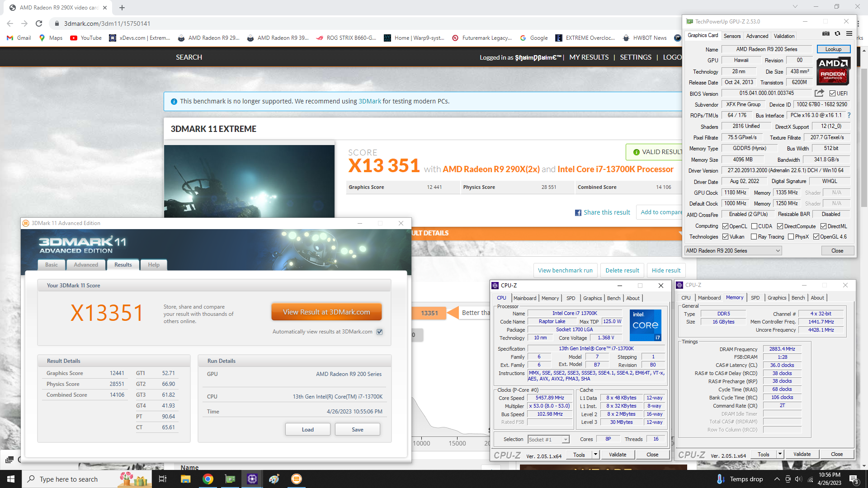The width and height of the screenshot is (868, 488).
Task: Click the Facebook icon beside Share this result
Action: [578, 213]
